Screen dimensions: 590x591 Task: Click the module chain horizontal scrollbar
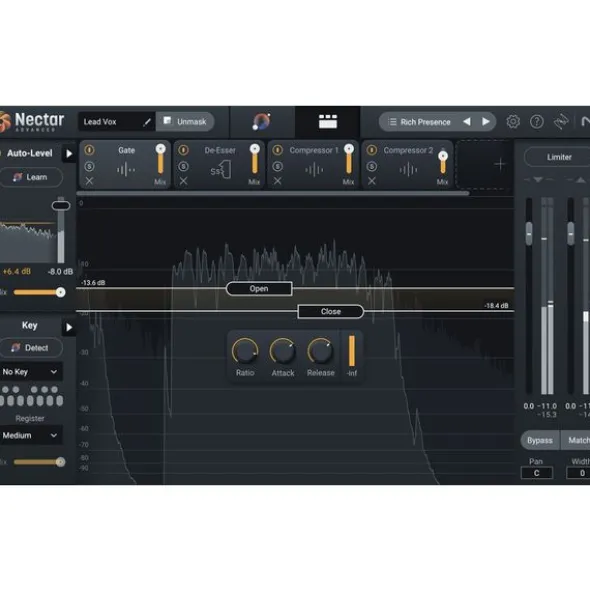[x=273, y=193]
